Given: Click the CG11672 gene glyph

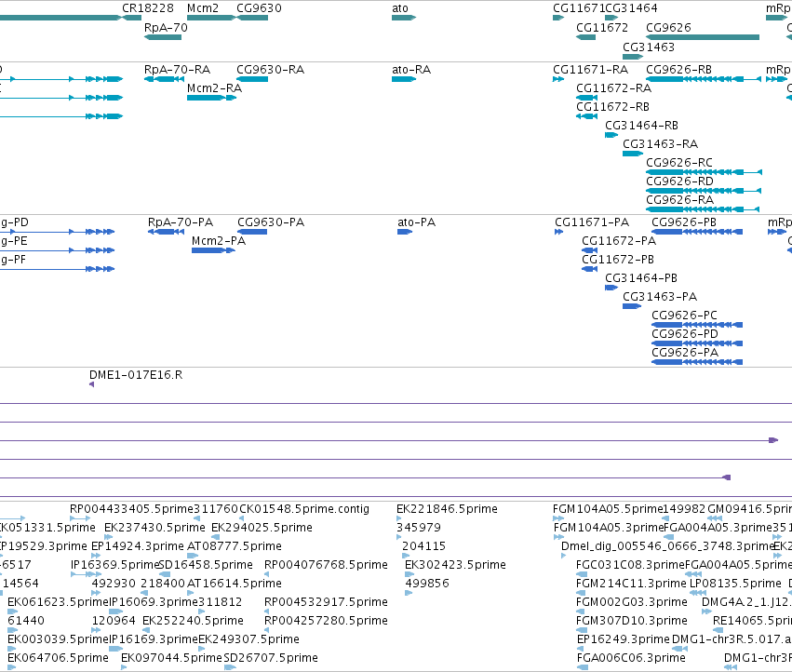Looking at the screenshot, I should (586, 37).
